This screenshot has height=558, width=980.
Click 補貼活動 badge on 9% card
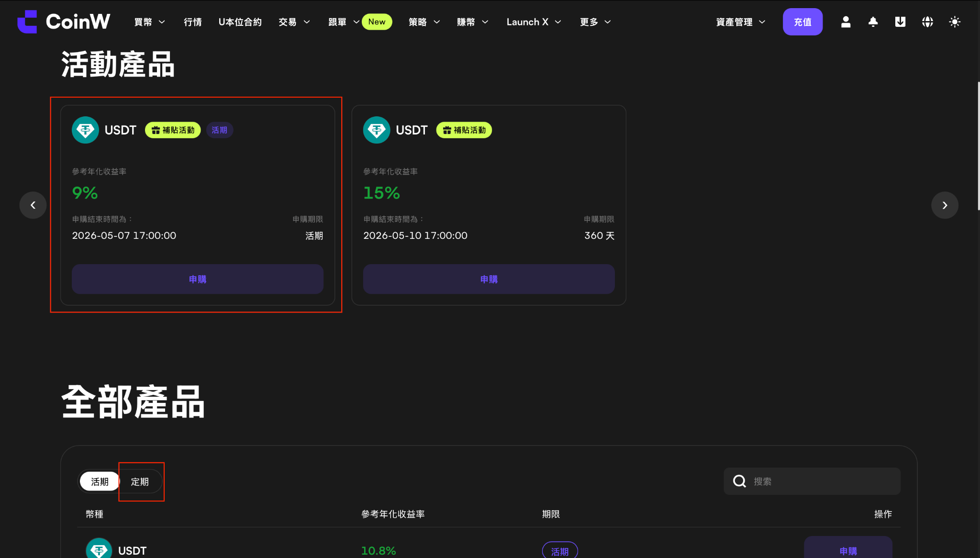click(x=173, y=130)
